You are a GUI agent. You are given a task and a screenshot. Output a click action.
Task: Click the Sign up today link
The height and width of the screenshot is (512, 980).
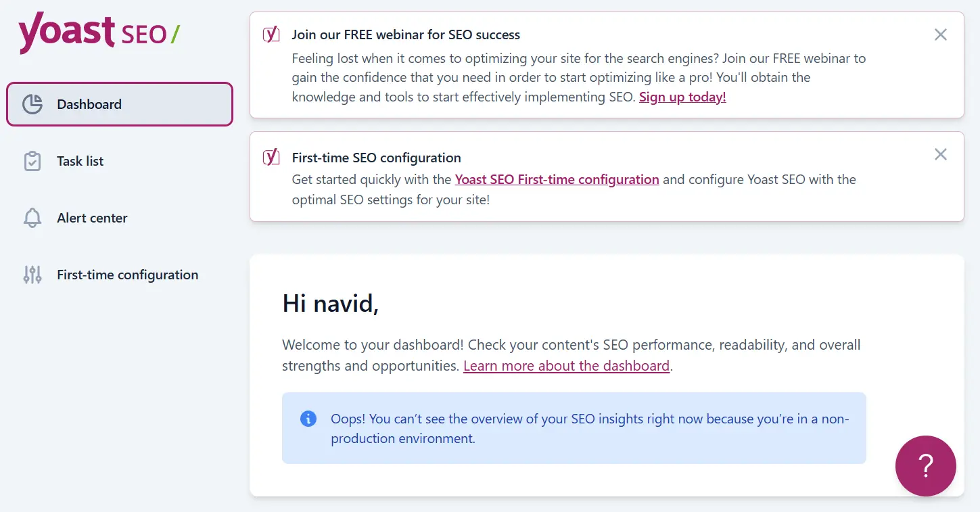[682, 97]
